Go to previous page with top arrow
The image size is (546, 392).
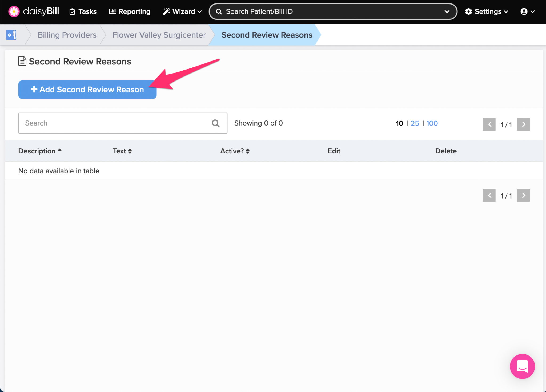coord(489,124)
